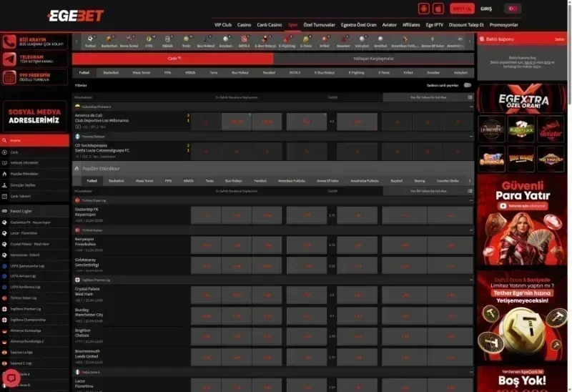This screenshot has height=392, width=572.
Task: Open the Sweet Bonanza game thumbnail
Action: (491, 159)
